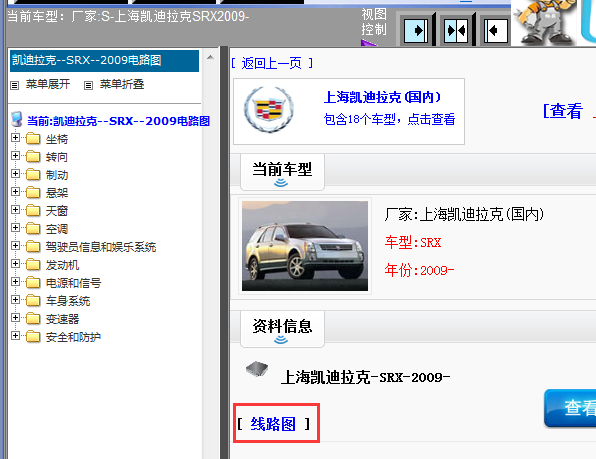
Task: Select 空调 tree item label
Action: point(57,229)
